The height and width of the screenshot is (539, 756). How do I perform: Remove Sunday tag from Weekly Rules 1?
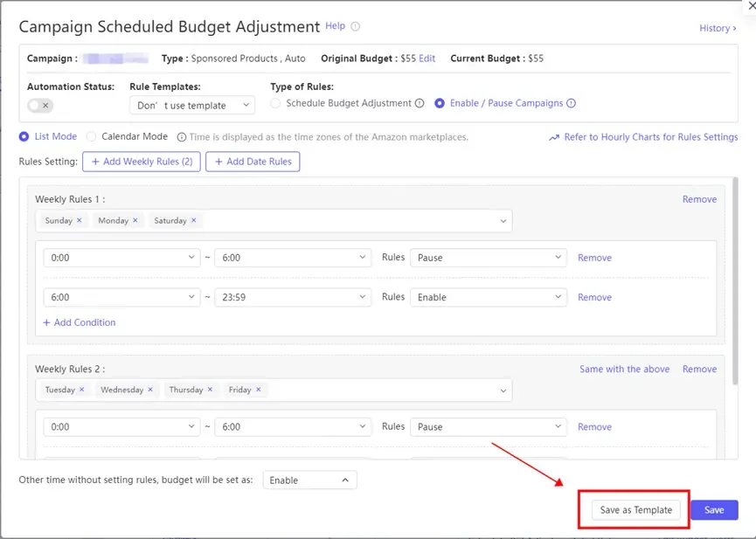click(80, 220)
